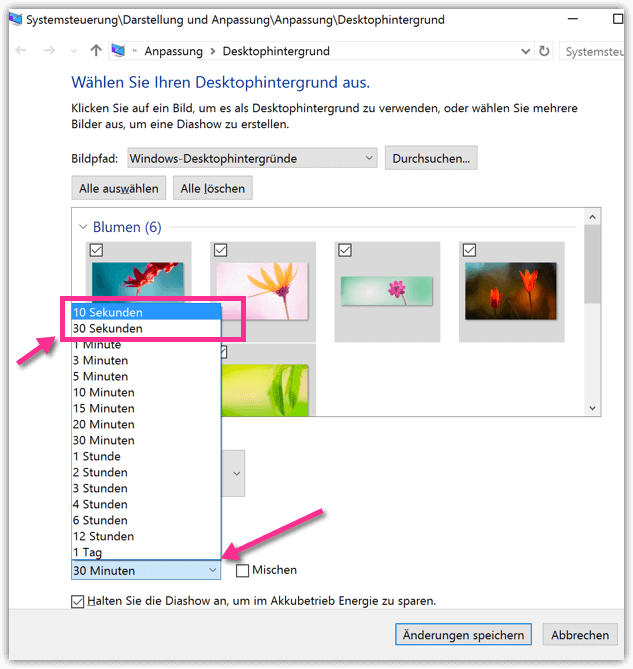
Task: Click Änderungen speichern button
Action: point(463,635)
